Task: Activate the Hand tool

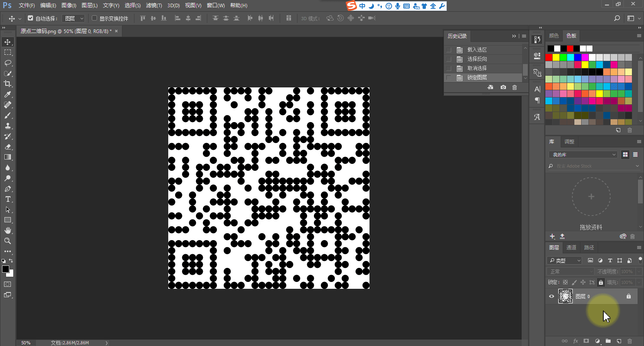Action: pyautogui.click(x=8, y=230)
